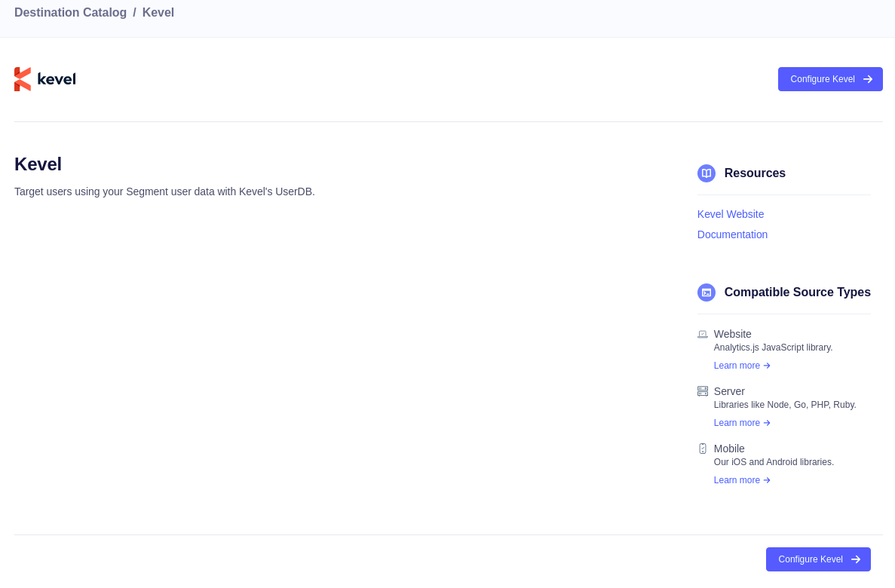Select the Mobile phone icon

[x=702, y=449]
